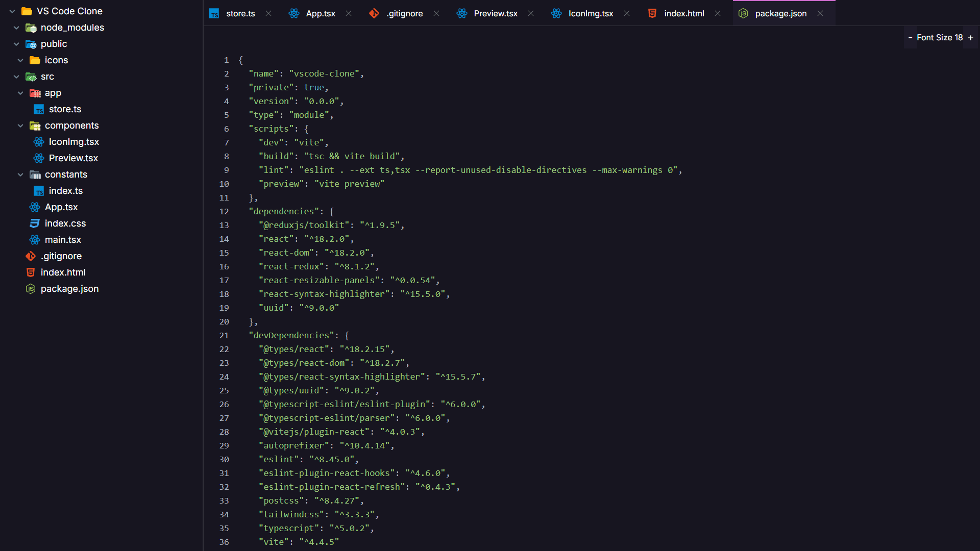980x551 pixels.
Task: Collapse the public folder chevron
Action: (16, 44)
